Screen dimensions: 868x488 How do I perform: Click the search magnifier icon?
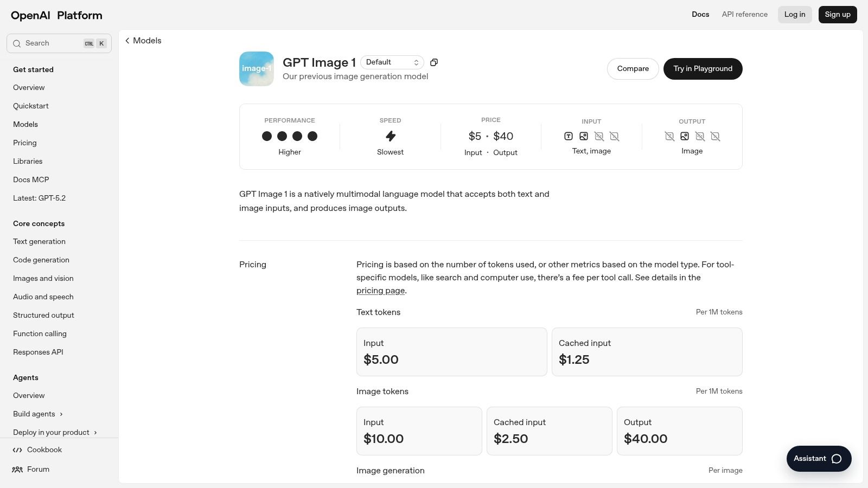(17, 43)
